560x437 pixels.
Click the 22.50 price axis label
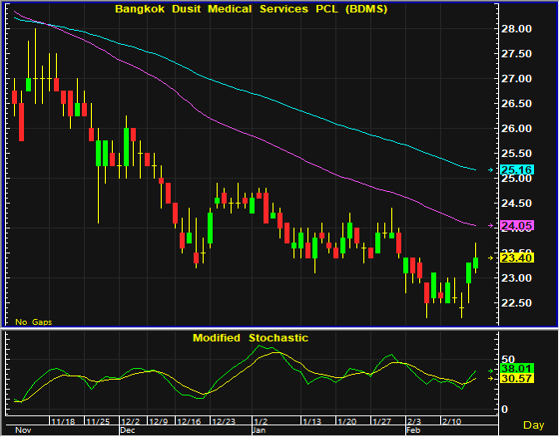tap(516, 303)
